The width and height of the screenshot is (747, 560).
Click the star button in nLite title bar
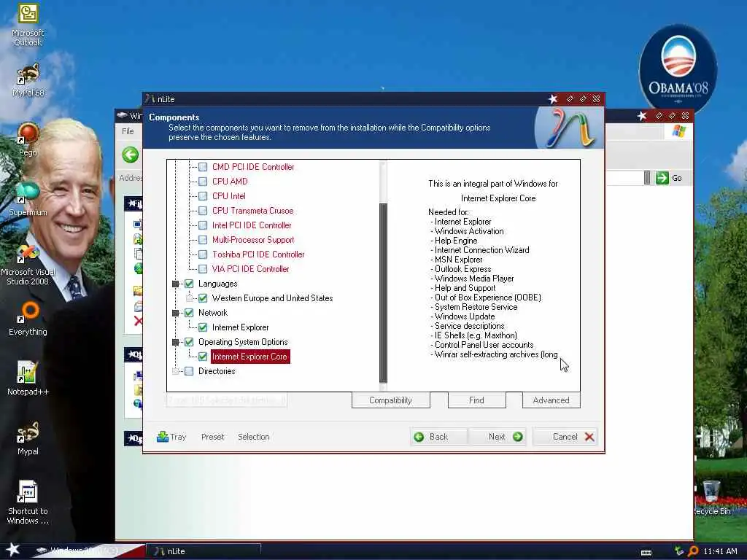[x=553, y=99]
